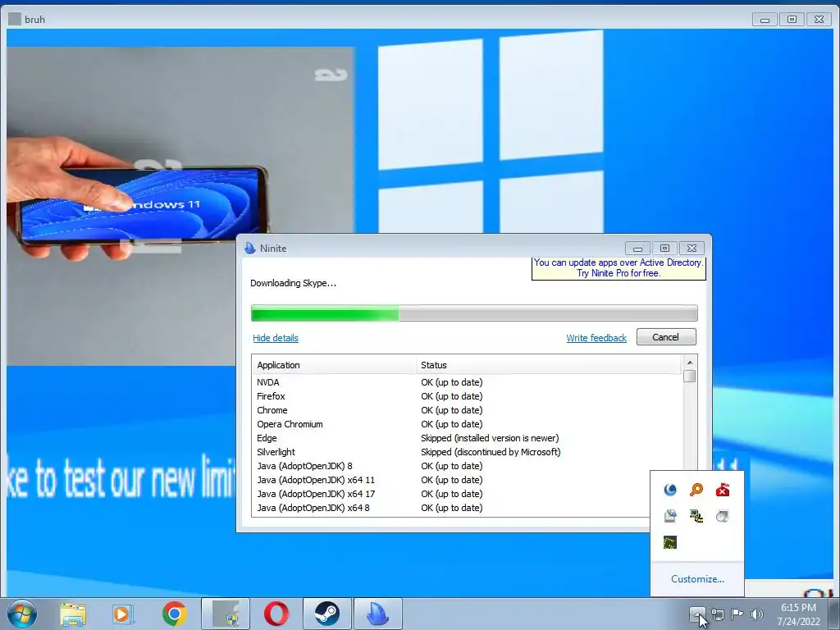Image resolution: width=840 pixels, height=630 pixels.
Task: Open the clock showing 6:15 PM
Action: (x=798, y=614)
